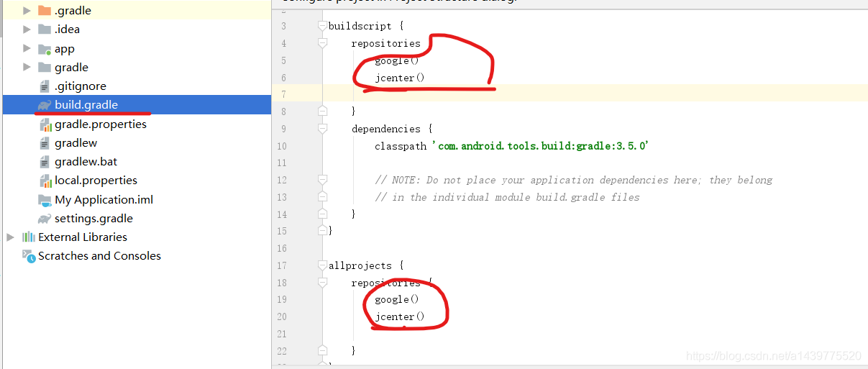
Task: Collapse the allprojects block fold marker
Action: [322, 265]
